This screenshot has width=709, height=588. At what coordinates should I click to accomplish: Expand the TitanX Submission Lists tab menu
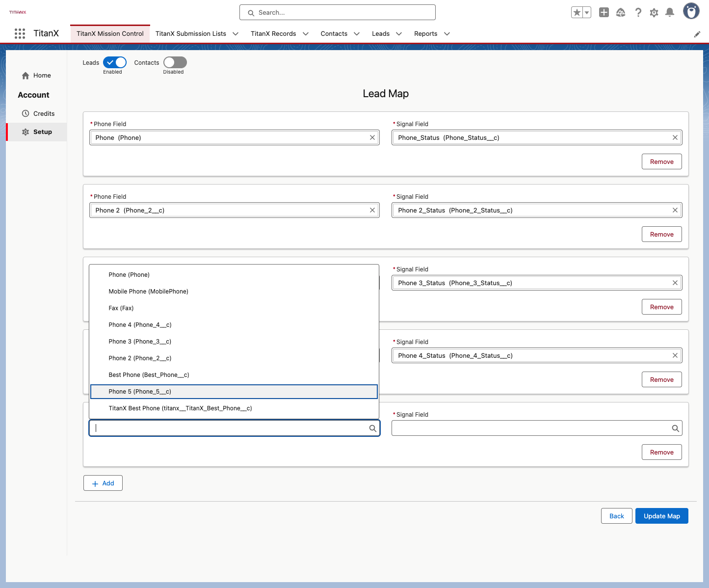[236, 34]
